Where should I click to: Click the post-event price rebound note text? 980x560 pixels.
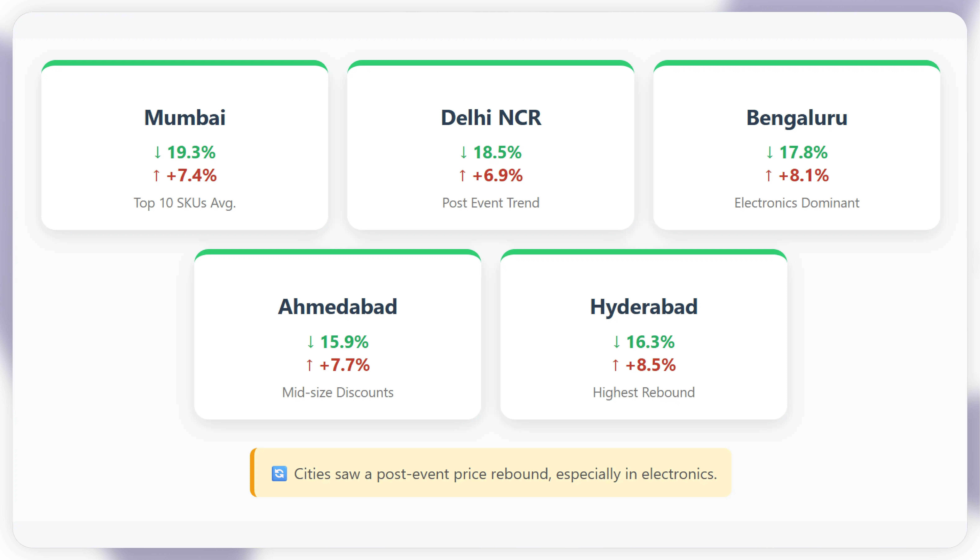coord(505,473)
